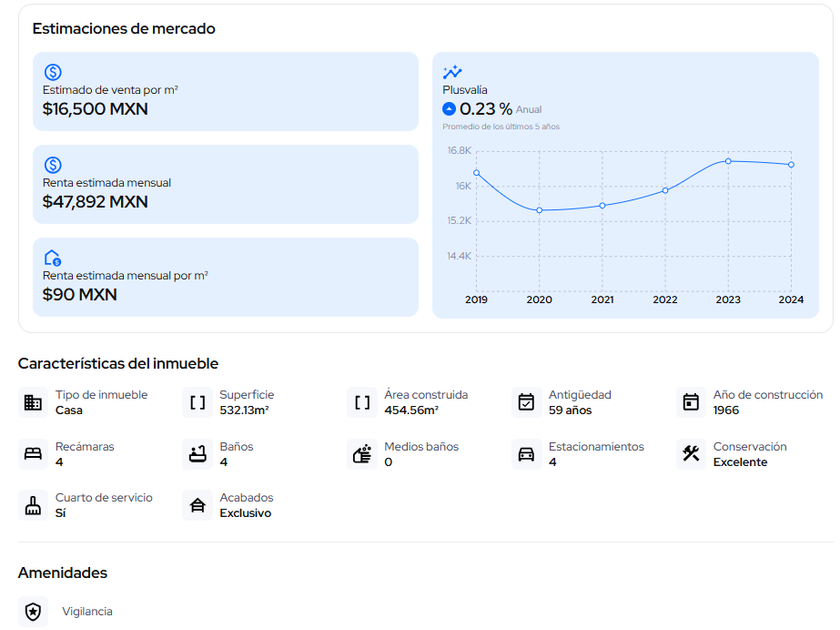
Task: Click the Estimaciones de mercado heading
Action: (x=123, y=29)
